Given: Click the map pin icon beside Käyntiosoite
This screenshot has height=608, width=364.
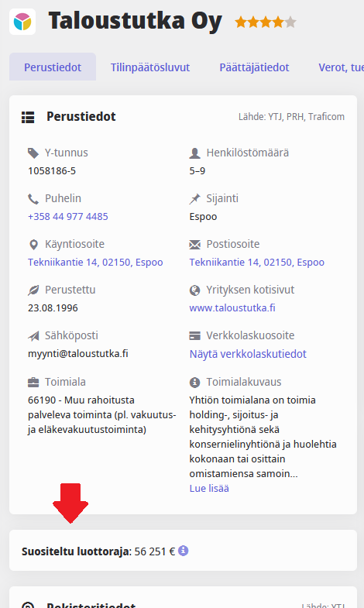Looking at the screenshot, I should (34, 245).
